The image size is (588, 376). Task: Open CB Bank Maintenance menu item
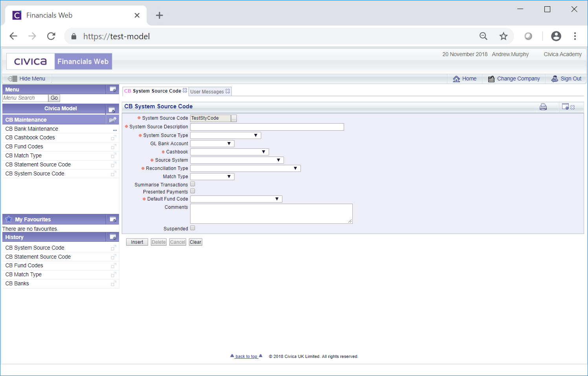pyautogui.click(x=32, y=129)
